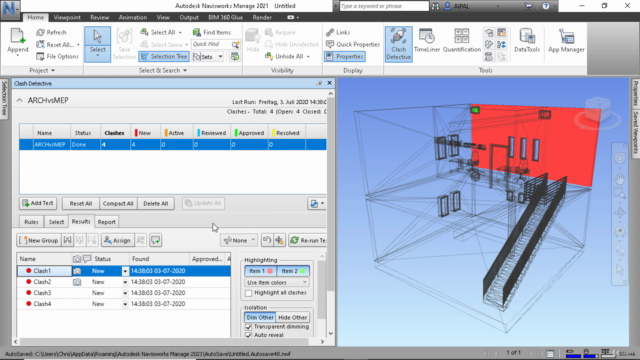Click the Clash2 viewpoint camera icon
640x360 pixels.
tap(77, 282)
